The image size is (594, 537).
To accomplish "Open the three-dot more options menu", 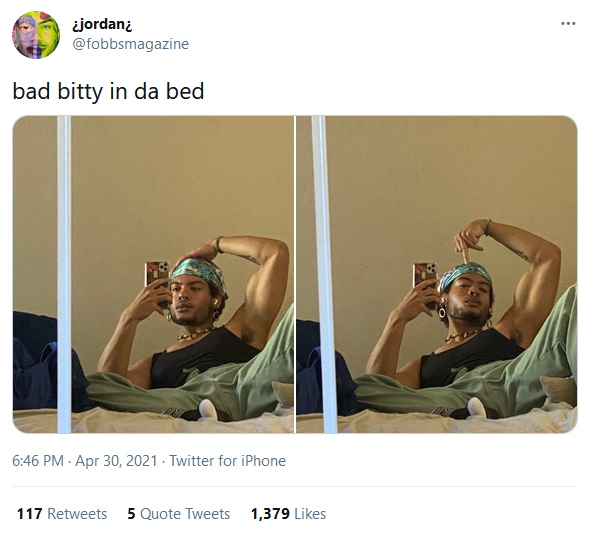I will coord(568,23).
